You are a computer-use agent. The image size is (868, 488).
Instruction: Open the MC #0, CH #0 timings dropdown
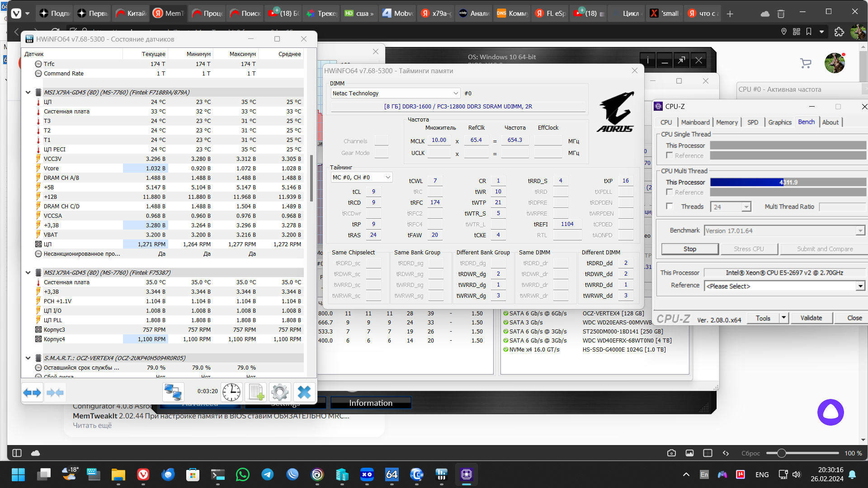(387, 178)
